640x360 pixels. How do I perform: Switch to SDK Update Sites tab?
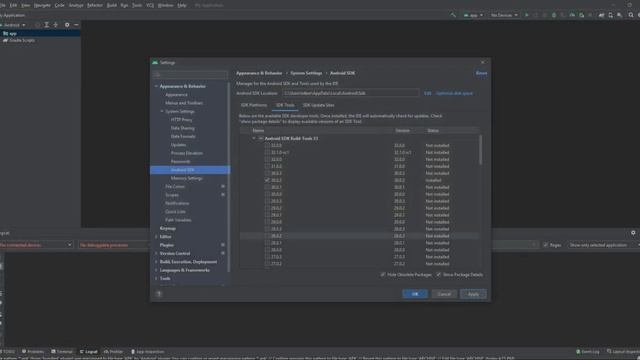(x=318, y=105)
